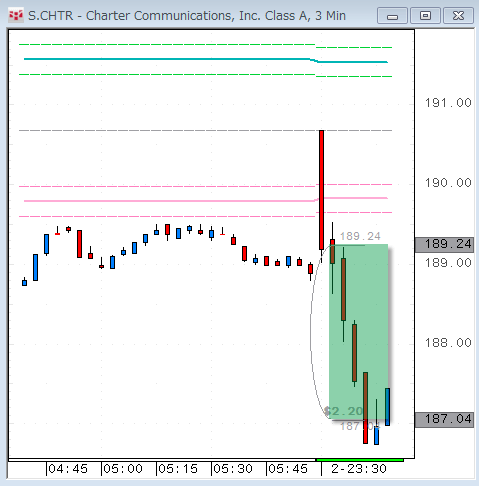Select the 188.00 price axis label
479x486 pixels.
pyautogui.click(x=448, y=343)
